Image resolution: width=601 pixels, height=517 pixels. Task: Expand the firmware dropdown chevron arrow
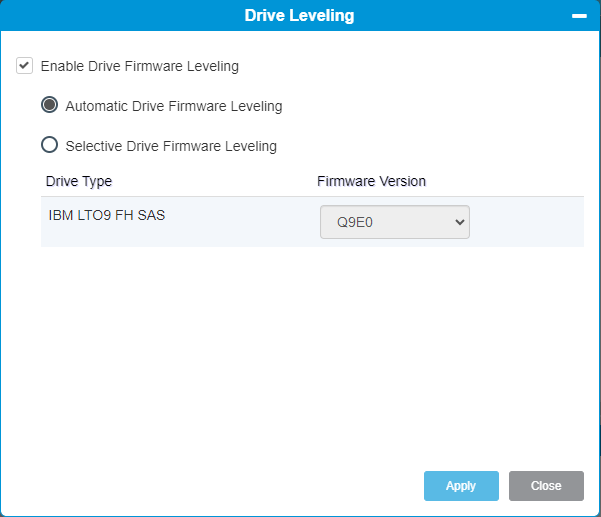460,222
